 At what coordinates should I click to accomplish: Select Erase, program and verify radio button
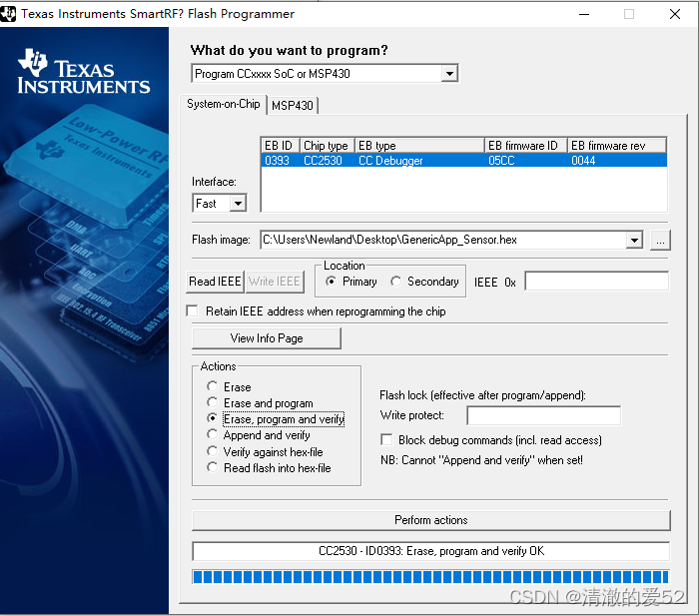(212, 418)
